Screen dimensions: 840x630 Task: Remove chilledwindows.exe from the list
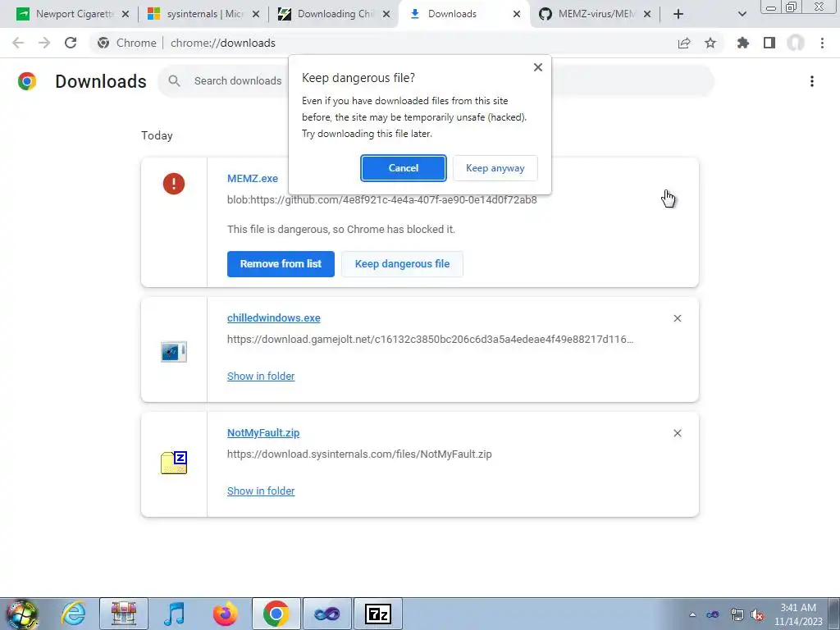pyautogui.click(x=677, y=318)
